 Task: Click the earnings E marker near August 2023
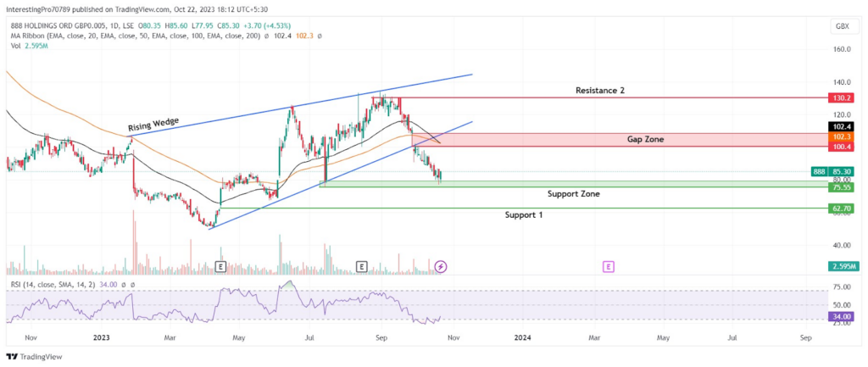click(x=361, y=267)
